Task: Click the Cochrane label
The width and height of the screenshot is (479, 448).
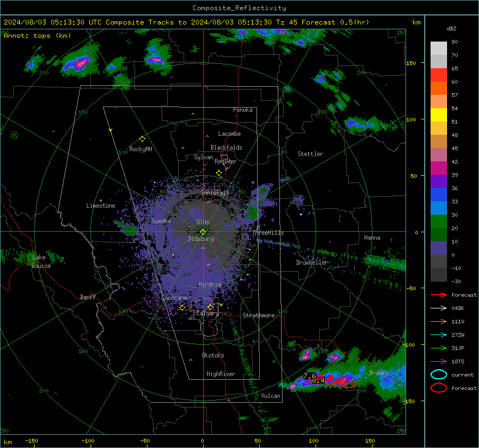Action: click(x=174, y=298)
